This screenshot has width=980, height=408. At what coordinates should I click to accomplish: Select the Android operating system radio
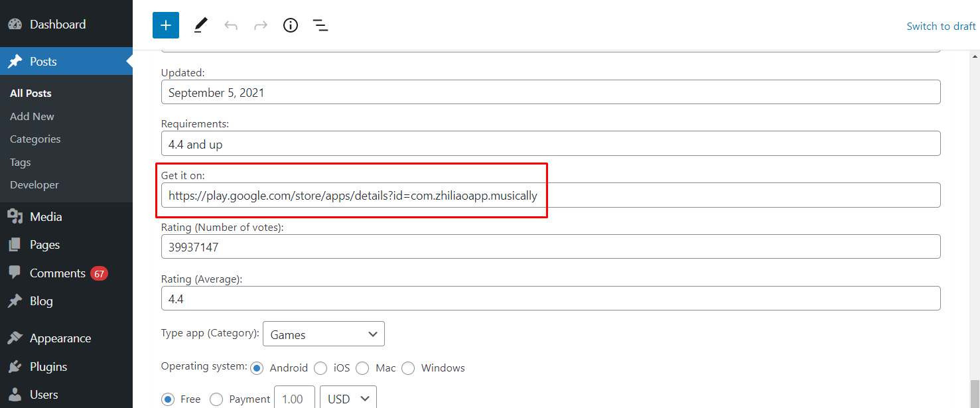[257, 368]
